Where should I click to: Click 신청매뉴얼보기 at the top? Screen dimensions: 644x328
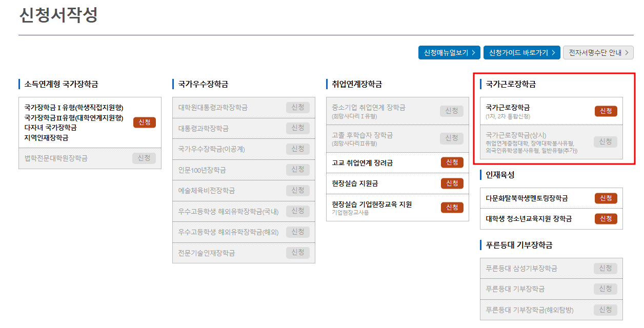(x=449, y=52)
